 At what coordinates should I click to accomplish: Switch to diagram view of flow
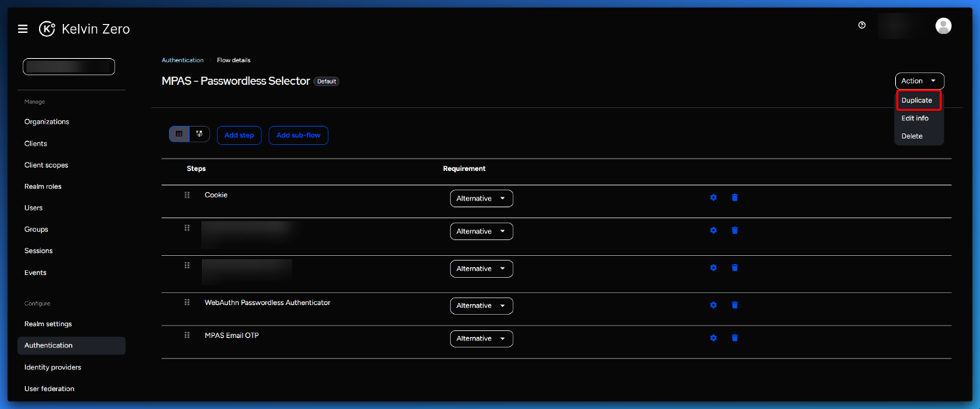click(199, 134)
